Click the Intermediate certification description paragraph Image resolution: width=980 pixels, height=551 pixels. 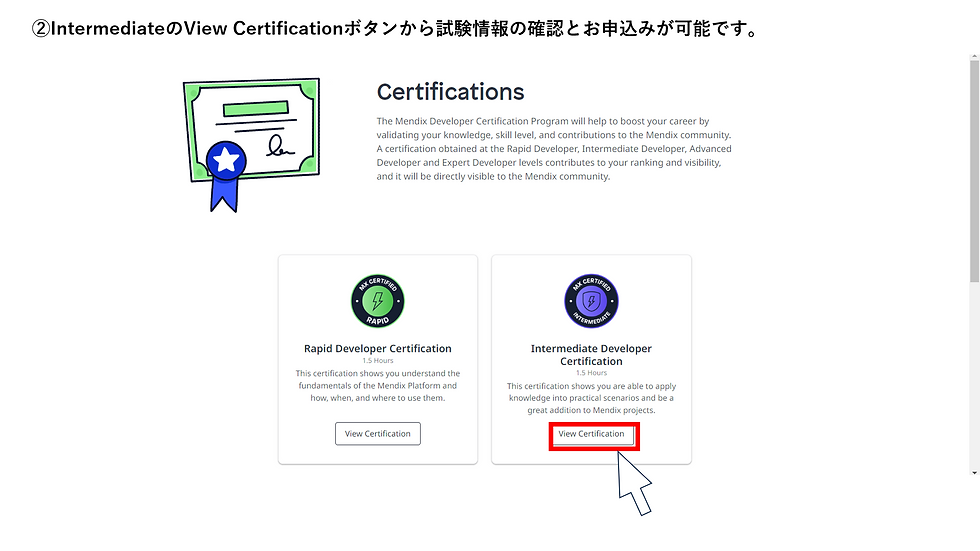[591, 398]
